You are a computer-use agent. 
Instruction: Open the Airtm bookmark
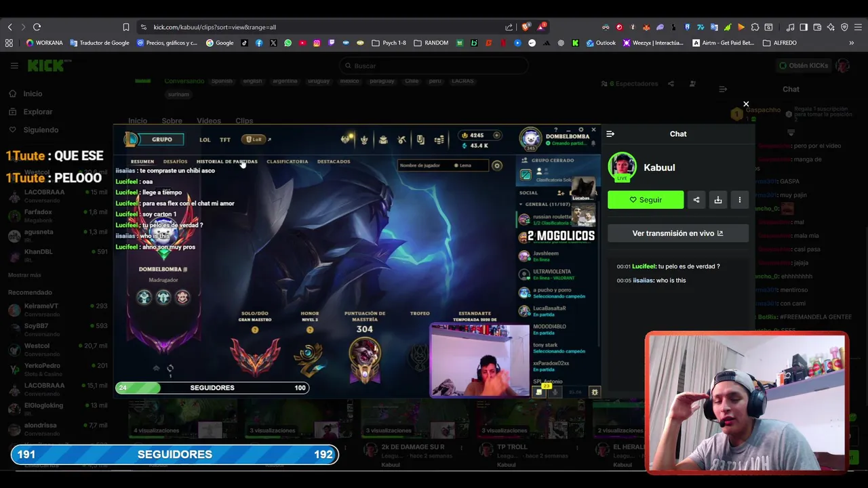(723, 43)
